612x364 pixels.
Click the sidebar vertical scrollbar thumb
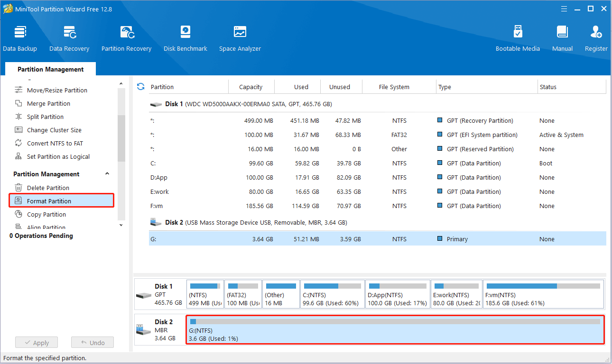coord(121,137)
